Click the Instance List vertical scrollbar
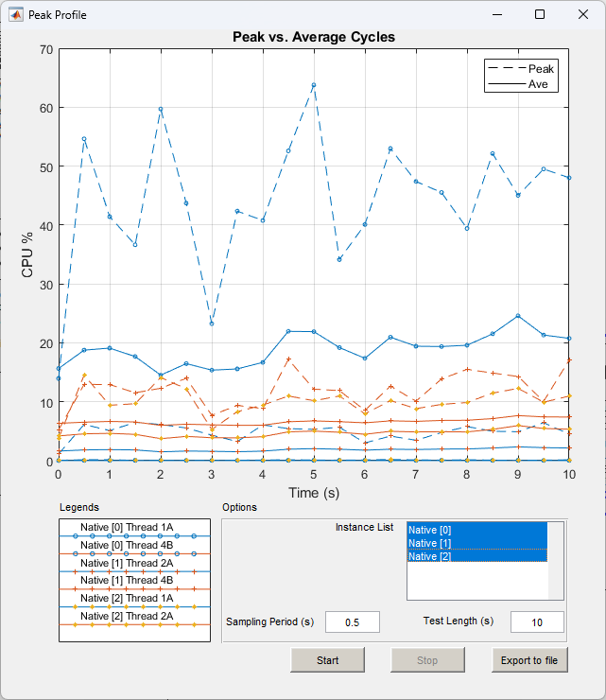 [556, 560]
